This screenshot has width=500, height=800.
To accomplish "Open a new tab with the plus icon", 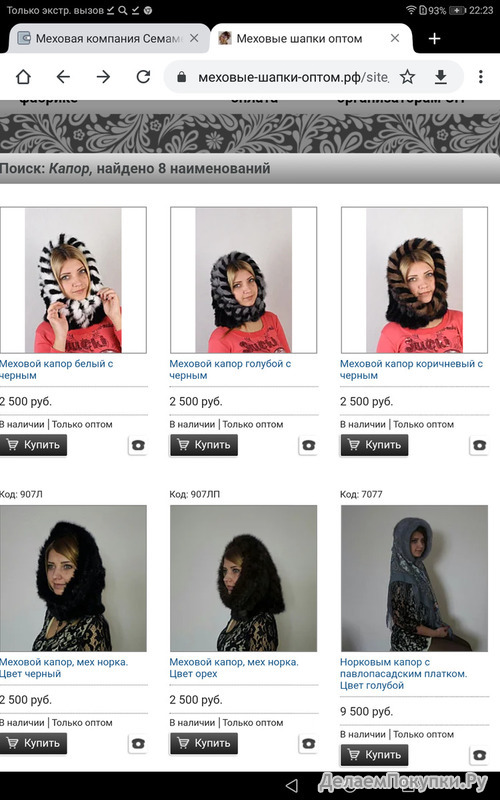I will (x=434, y=39).
